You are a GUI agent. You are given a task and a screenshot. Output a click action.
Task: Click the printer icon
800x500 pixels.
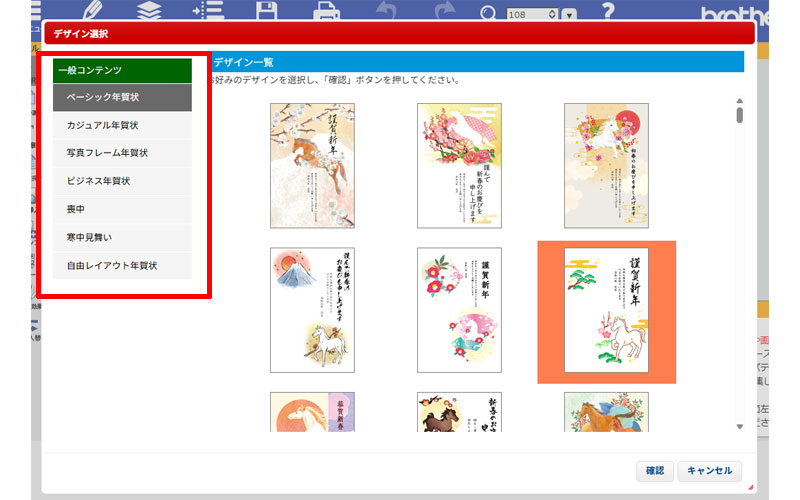click(327, 12)
